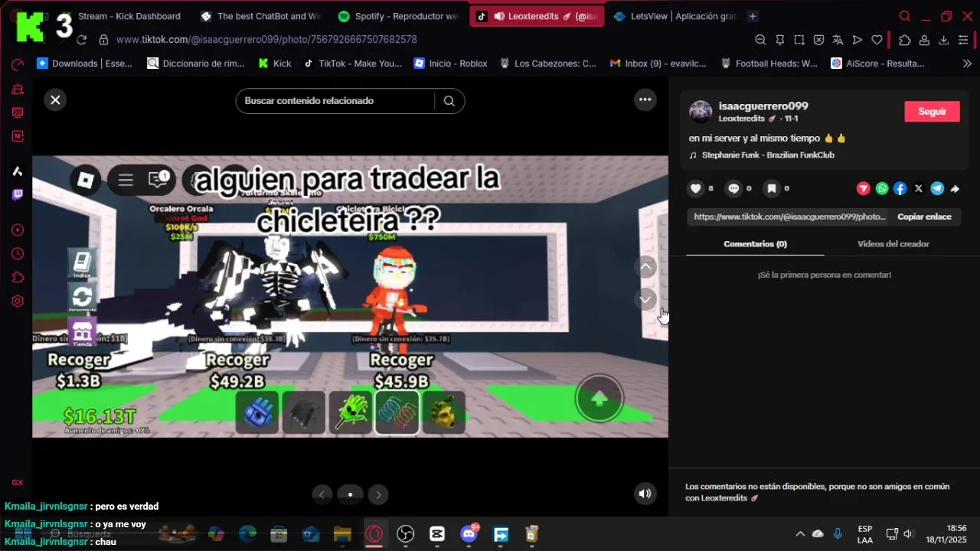Share the post on X
This screenshot has width=980, height=551.
919,188
